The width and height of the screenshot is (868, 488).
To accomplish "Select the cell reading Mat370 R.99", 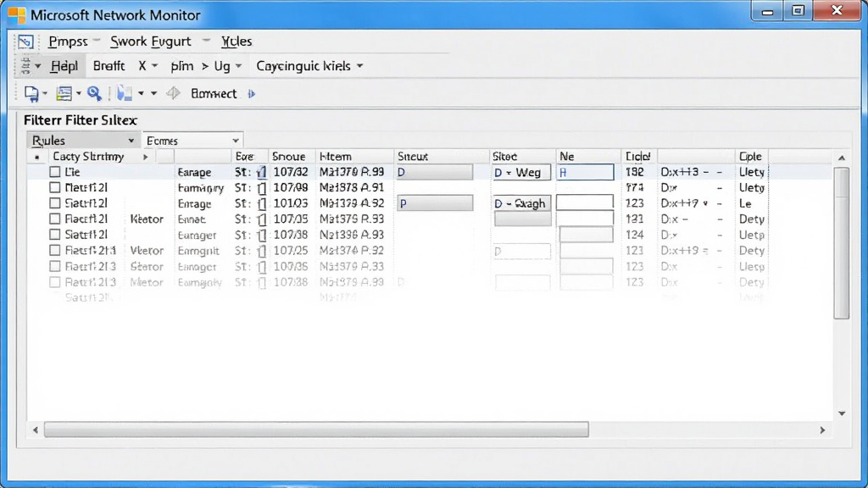I will (x=352, y=172).
